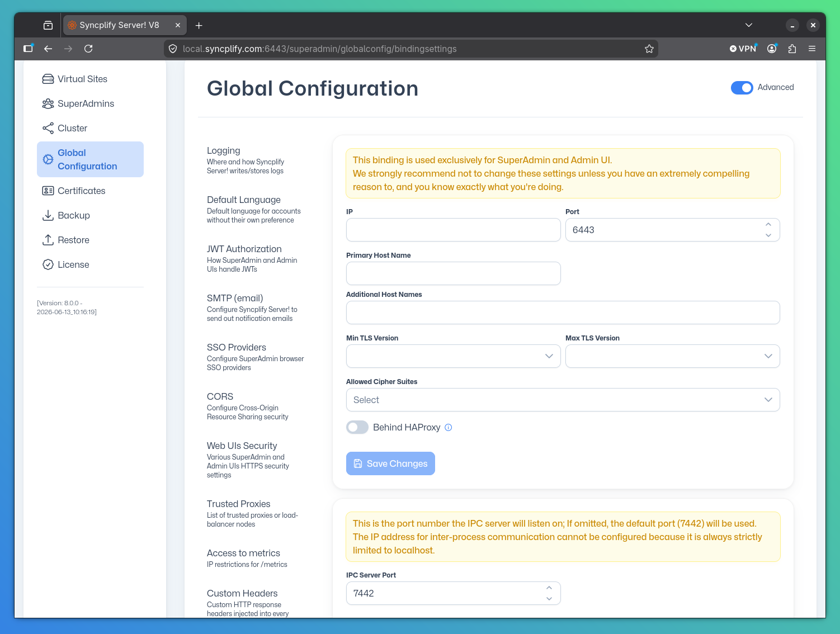
Task: Open Restore in the sidebar
Action: (90, 240)
